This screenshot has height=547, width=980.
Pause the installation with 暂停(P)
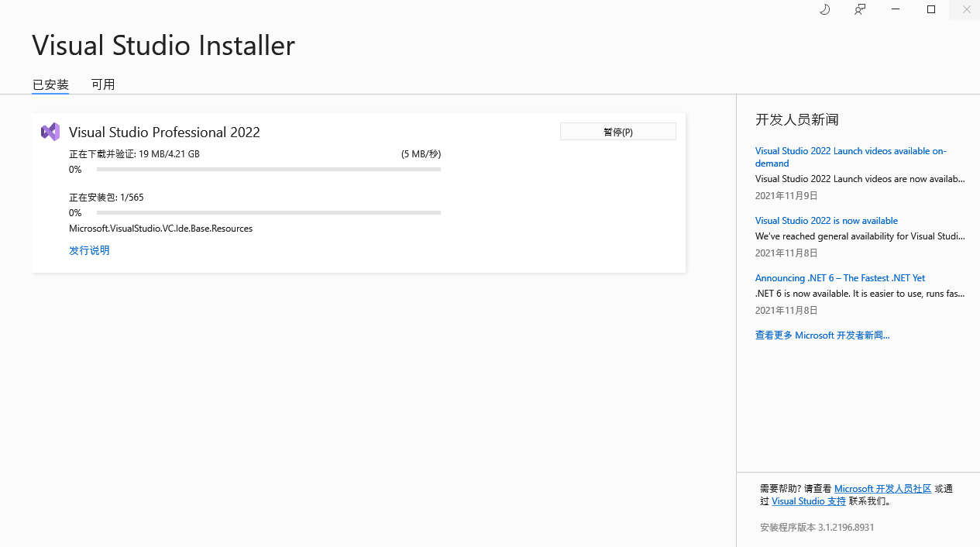[618, 132]
